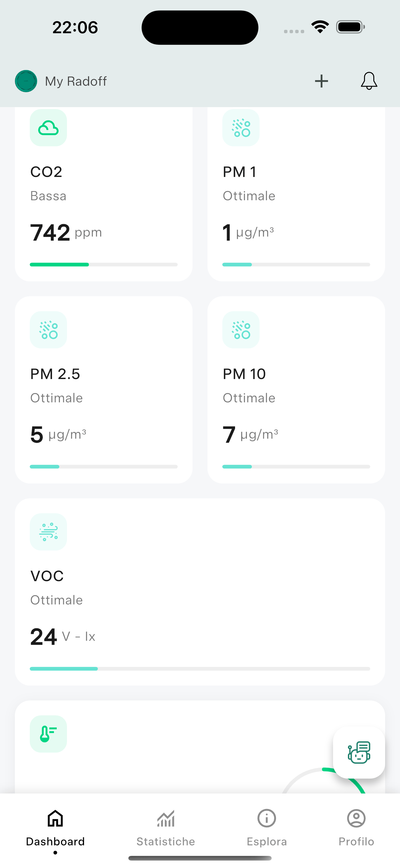Open notifications bell icon

pos(369,81)
